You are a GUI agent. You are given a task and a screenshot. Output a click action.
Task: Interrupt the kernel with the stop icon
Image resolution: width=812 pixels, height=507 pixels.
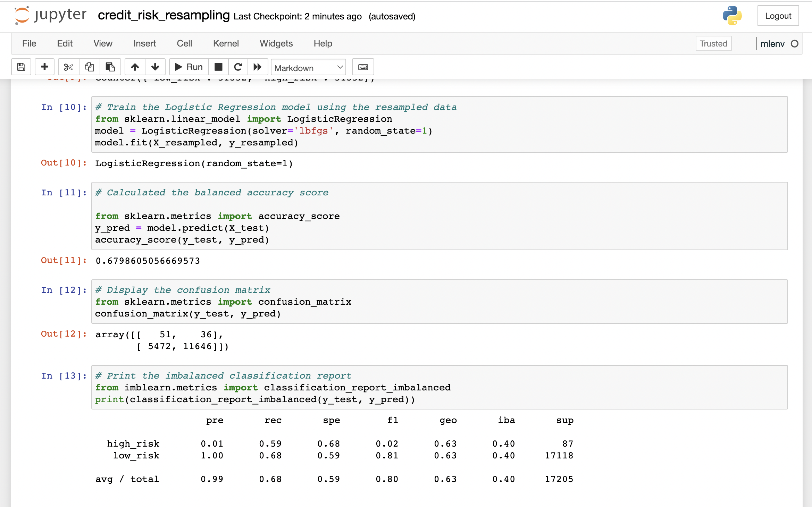coord(219,67)
